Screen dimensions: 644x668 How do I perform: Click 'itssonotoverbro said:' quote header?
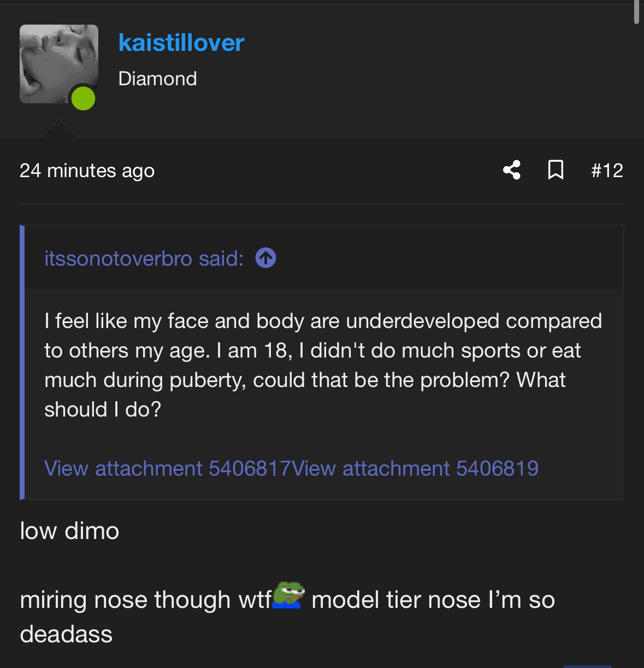(144, 258)
